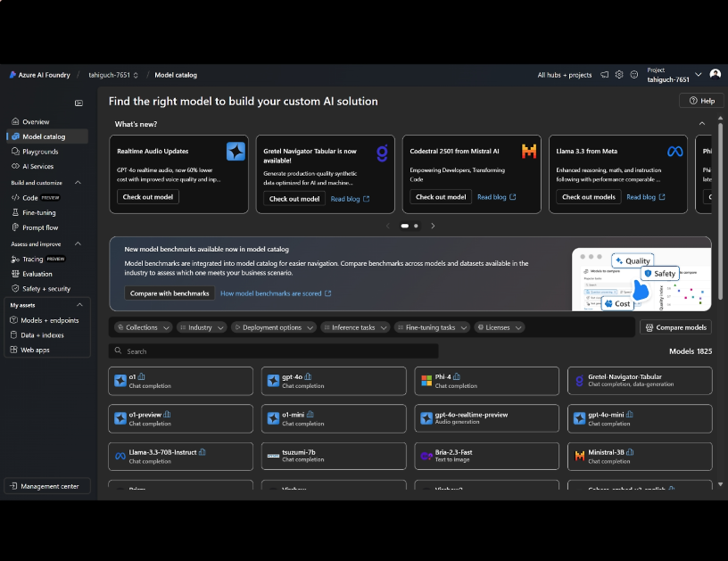
Task: Open the user account avatar
Action: point(715,74)
